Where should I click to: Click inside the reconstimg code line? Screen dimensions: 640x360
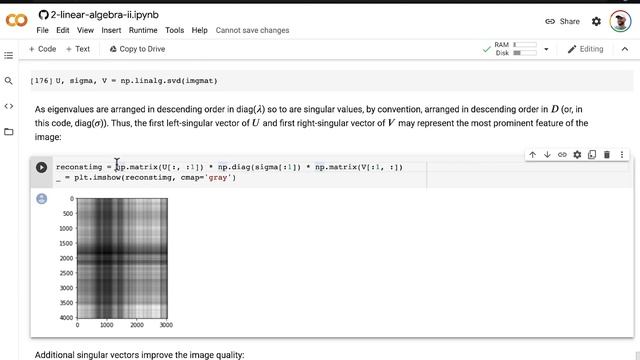point(229,167)
